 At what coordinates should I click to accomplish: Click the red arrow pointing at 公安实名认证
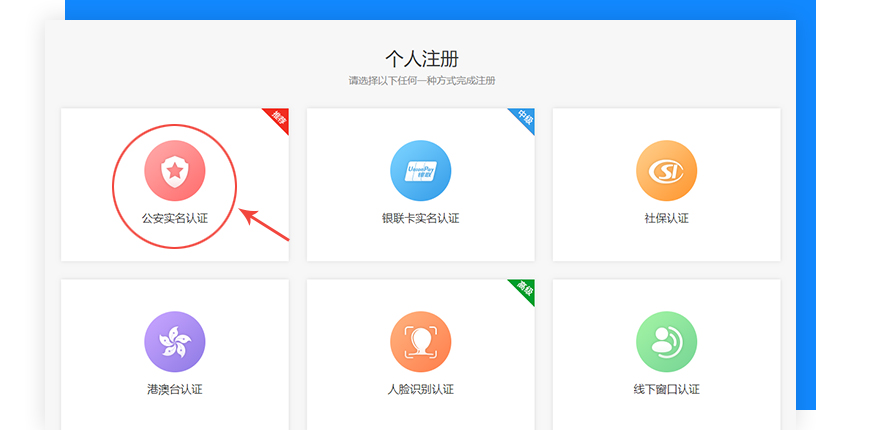264,225
